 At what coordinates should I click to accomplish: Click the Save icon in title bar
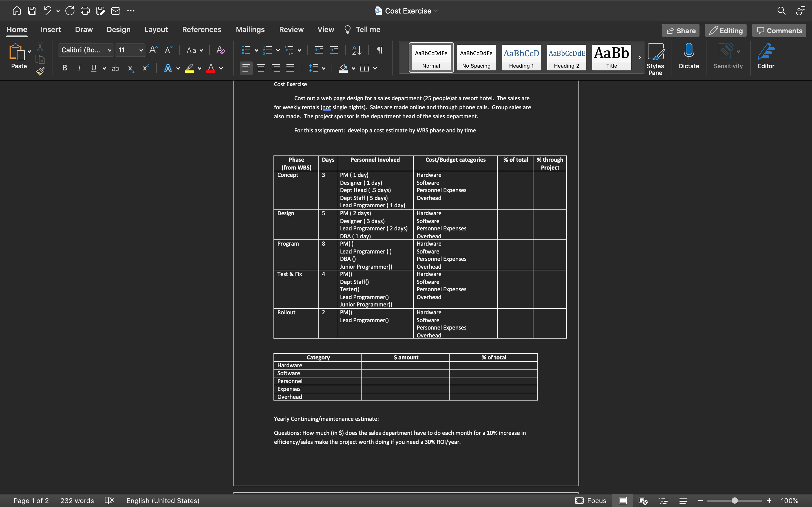32,11
